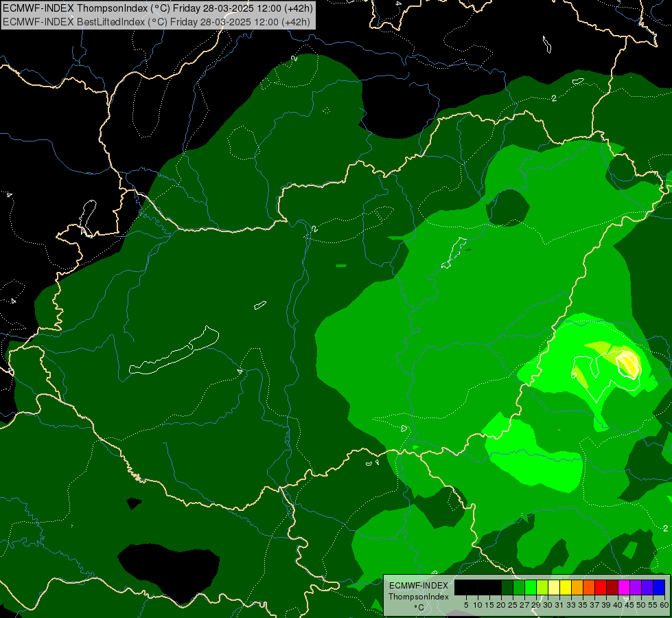Select the medium green 25-27 legend swatch

[519, 588]
